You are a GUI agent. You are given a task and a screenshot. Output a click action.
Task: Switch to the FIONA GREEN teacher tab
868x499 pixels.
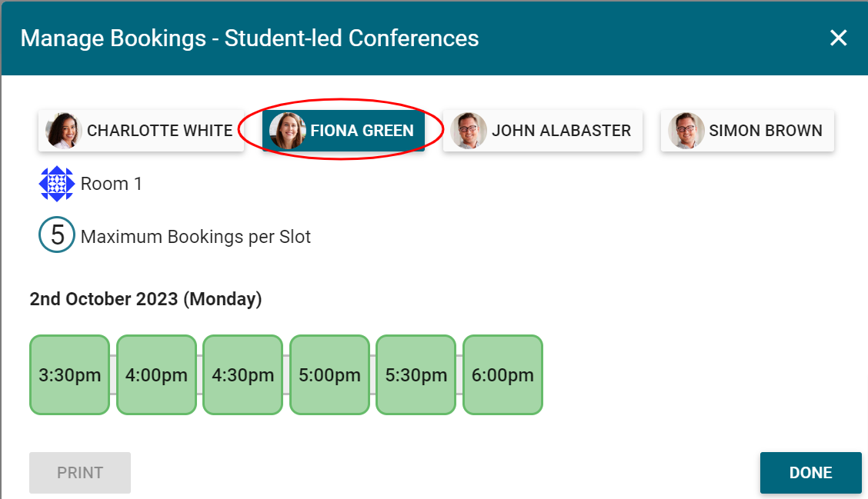(x=360, y=131)
